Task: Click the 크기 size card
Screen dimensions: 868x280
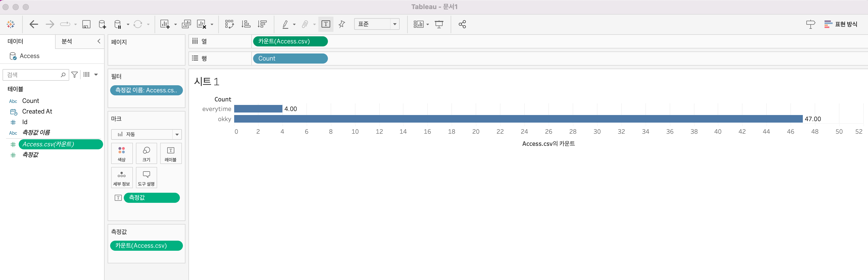Action: point(146,153)
